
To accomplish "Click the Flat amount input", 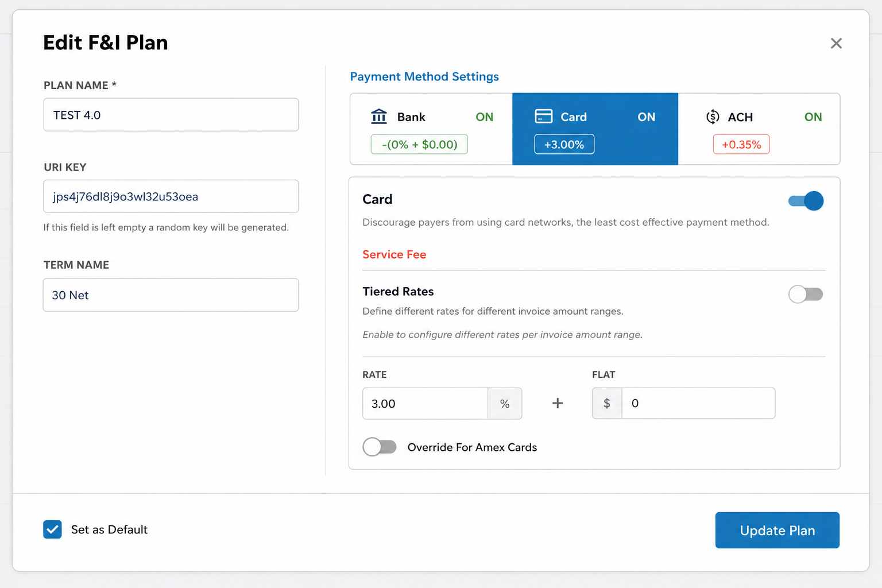I will tap(698, 403).
